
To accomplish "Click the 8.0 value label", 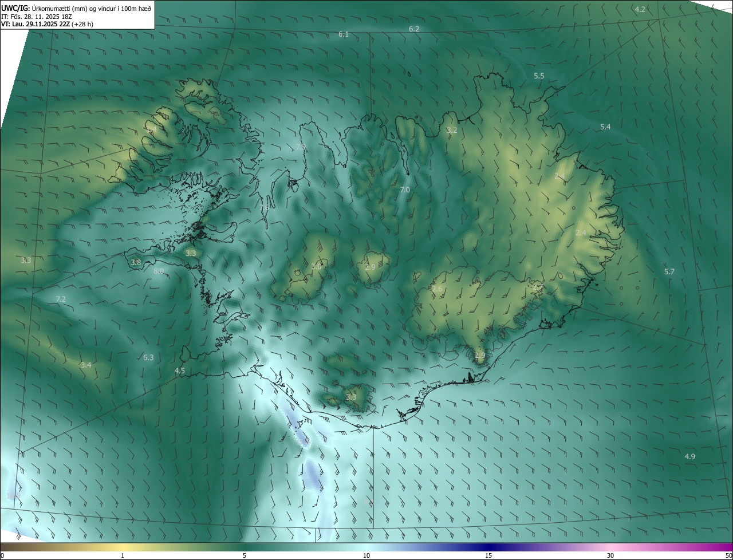I will 159,271.
